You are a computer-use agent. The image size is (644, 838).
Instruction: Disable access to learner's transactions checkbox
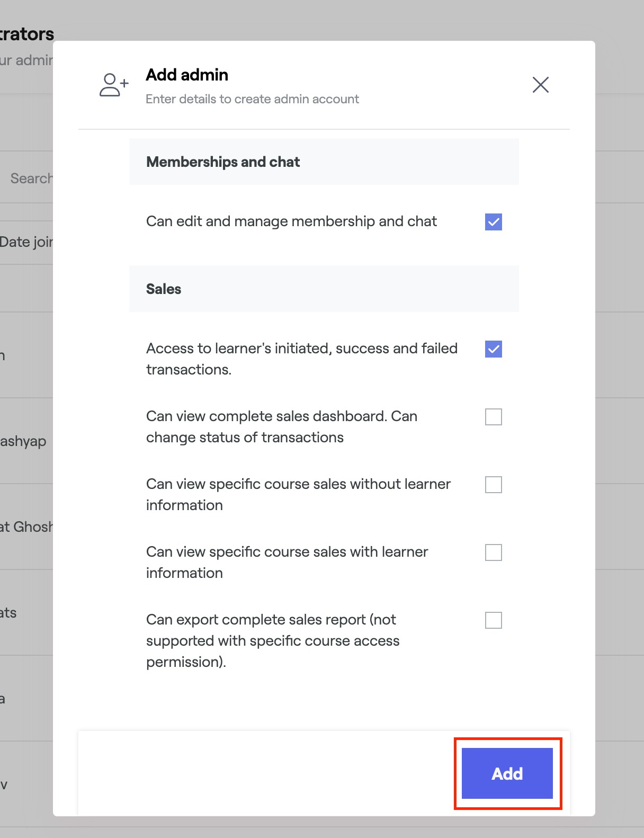[x=493, y=349]
